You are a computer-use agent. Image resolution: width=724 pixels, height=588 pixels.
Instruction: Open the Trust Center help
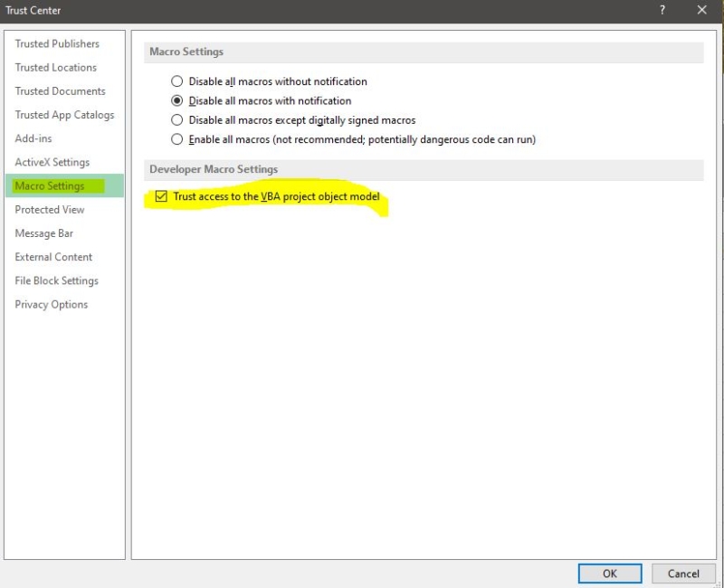[663, 11]
